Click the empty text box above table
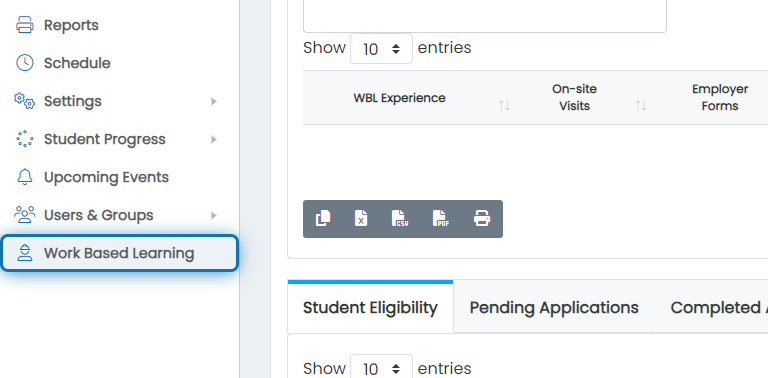This screenshot has height=378, width=768. 485,16
